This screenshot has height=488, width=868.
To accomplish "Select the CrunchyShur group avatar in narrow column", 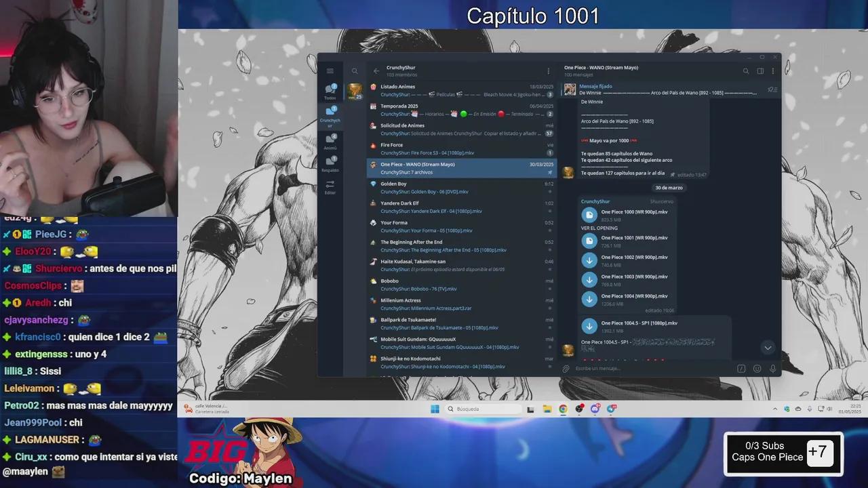I will [x=355, y=91].
